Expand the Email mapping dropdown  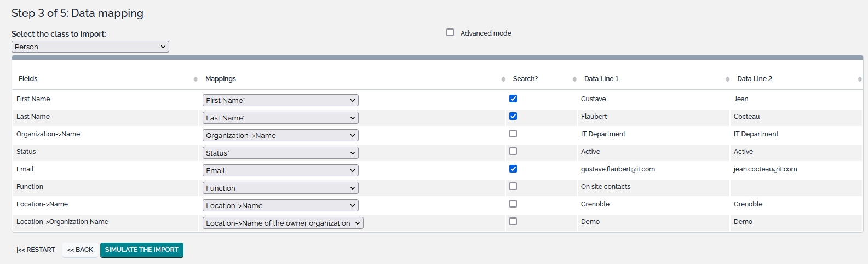point(280,171)
